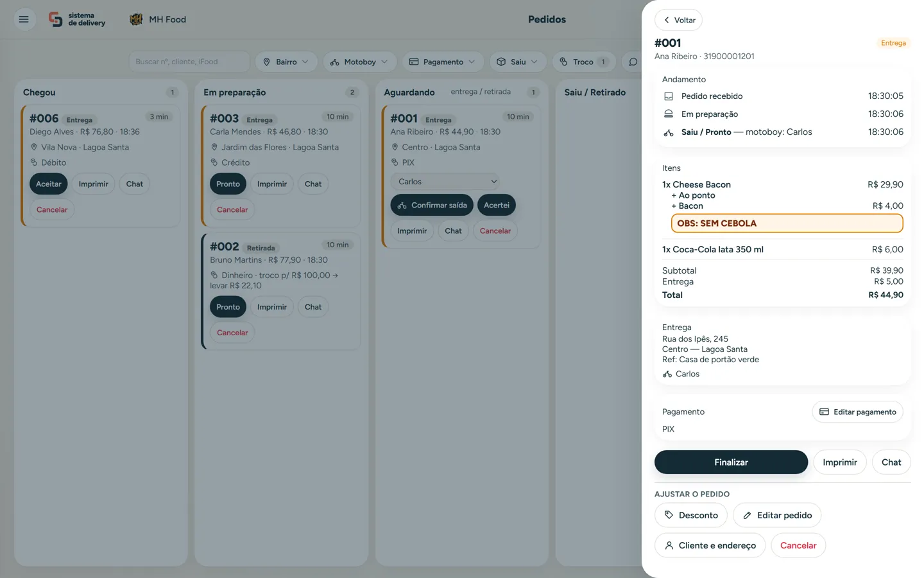Open the hamburger menu
This screenshot has width=924, height=578.
tap(24, 19)
